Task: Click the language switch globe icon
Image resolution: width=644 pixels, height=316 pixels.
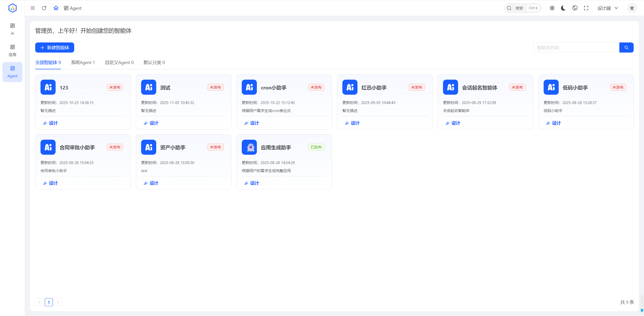Action: [575, 8]
